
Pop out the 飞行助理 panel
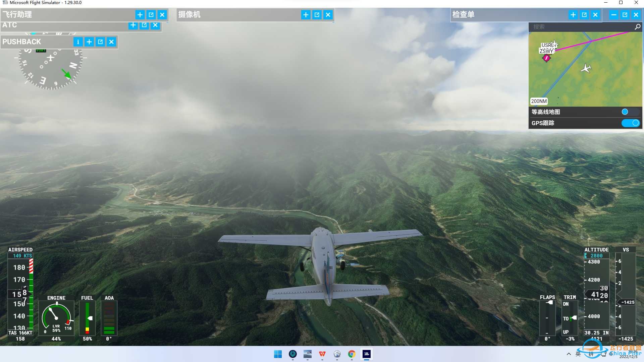(x=151, y=15)
